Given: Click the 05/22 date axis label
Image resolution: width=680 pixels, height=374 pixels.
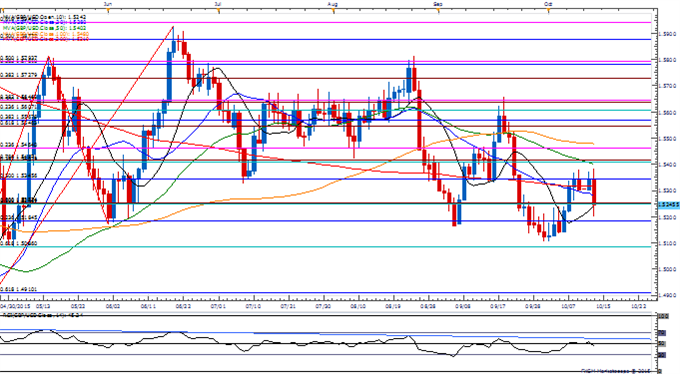Looking at the screenshot, I should (x=78, y=306).
